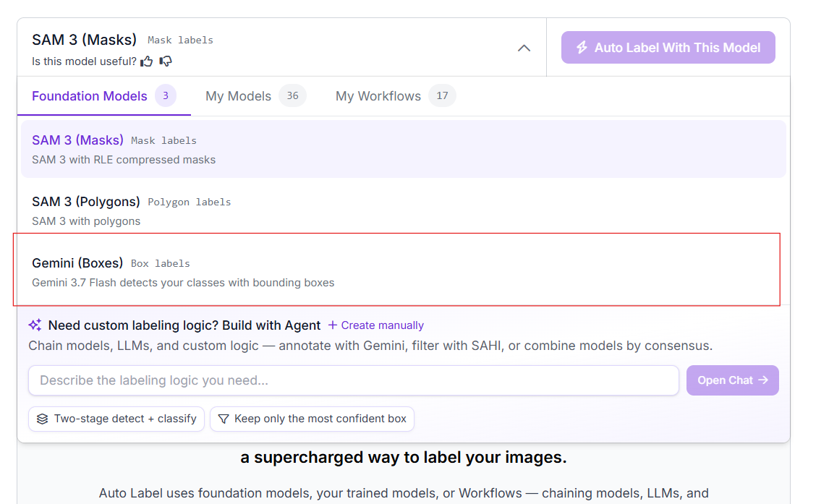Click the Gemini 3.7 Flash description text
Viewport: 829px width, 504px height.
[x=183, y=283]
